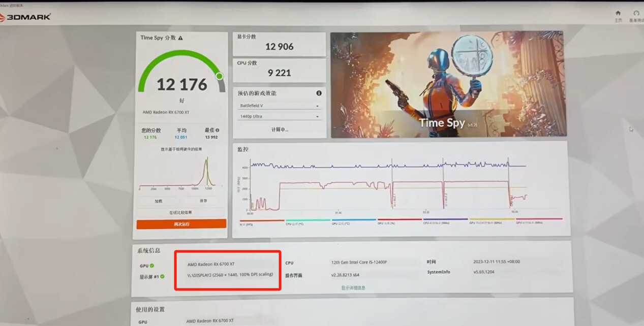Screen dimensions: 644x326
Task: Click the 使用的设置 section heading
Action: click(150, 309)
